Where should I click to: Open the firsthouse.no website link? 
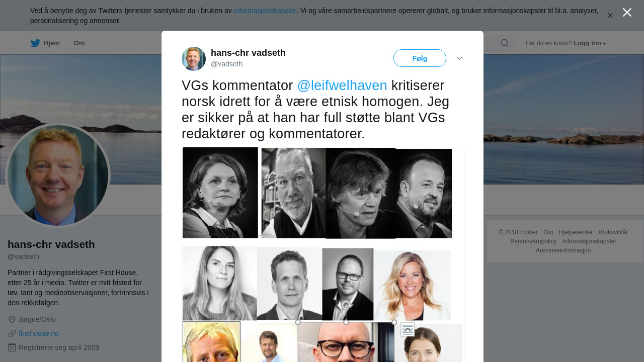click(39, 333)
